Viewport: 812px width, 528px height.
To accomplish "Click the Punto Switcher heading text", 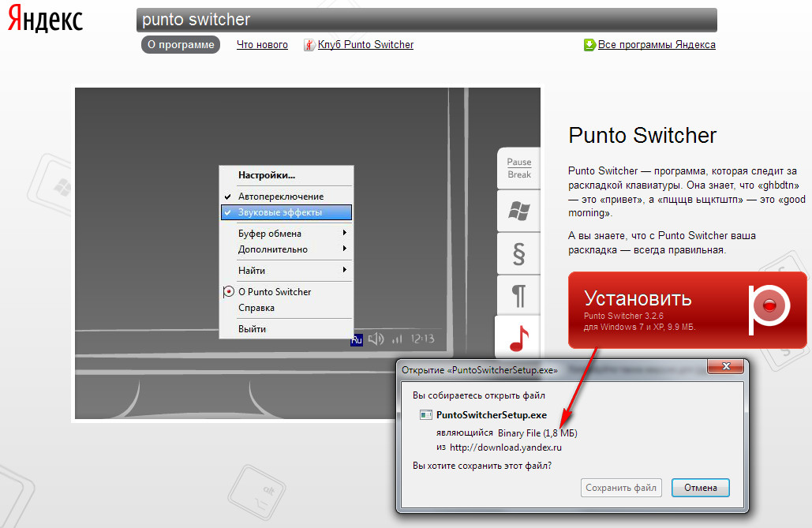I will point(642,136).
